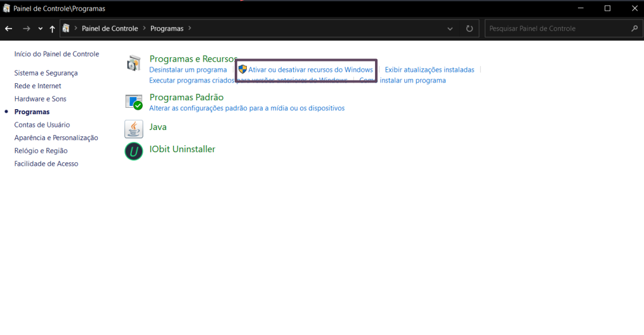
Task: Open the recent locations dropdown arrow
Action: (40, 29)
